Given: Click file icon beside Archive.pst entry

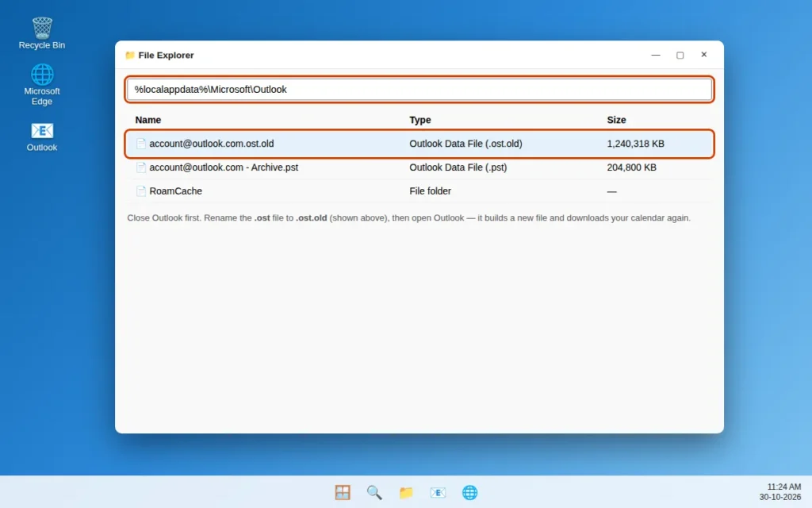Looking at the screenshot, I should pos(141,167).
